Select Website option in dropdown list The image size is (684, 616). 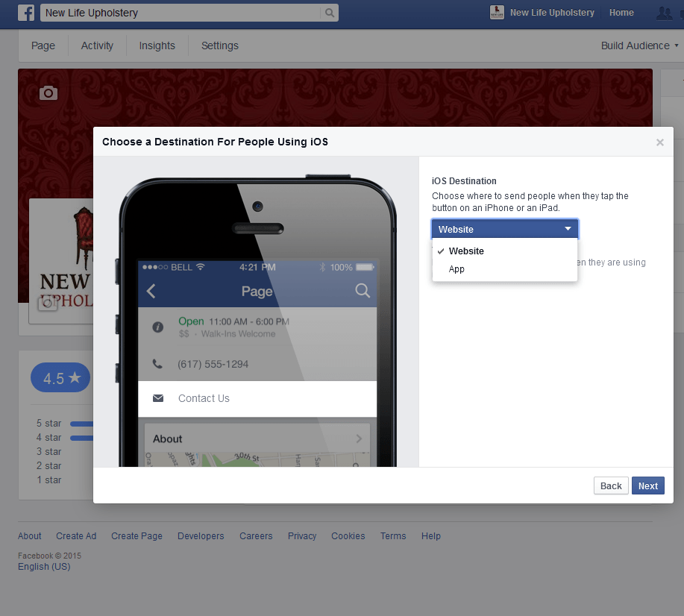pyautogui.click(x=505, y=251)
